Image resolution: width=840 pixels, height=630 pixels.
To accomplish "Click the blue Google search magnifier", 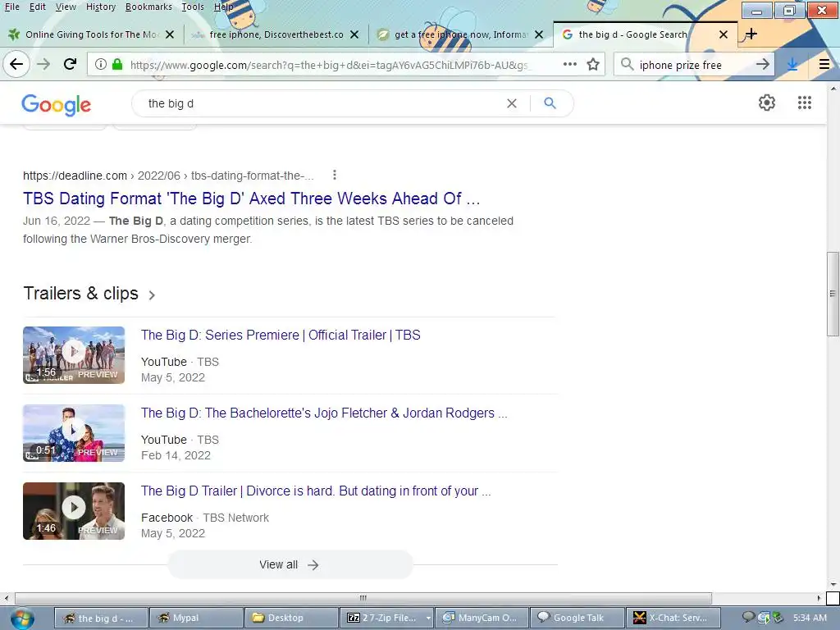I will point(550,103).
